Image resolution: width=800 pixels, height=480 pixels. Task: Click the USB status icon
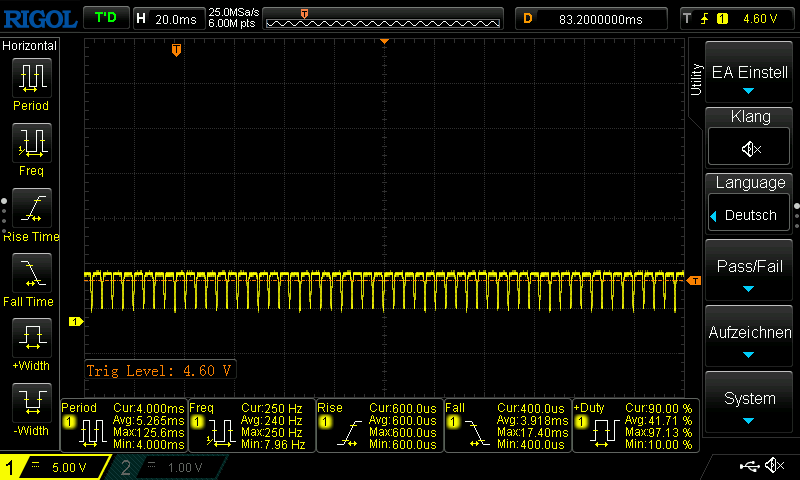click(x=750, y=466)
